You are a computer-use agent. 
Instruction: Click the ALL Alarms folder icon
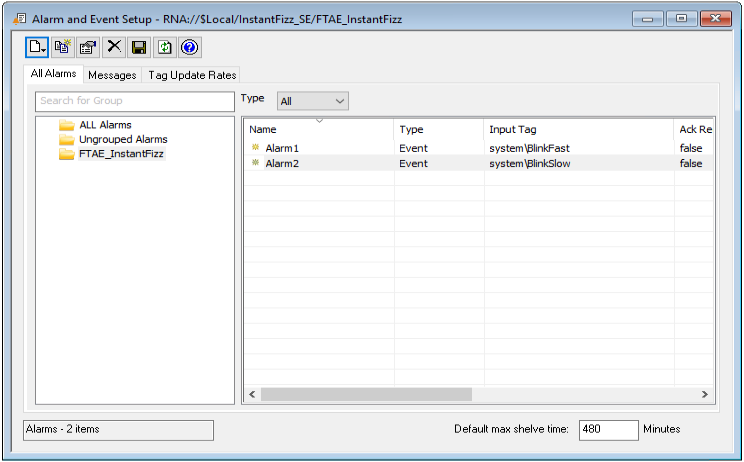[67, 125]
